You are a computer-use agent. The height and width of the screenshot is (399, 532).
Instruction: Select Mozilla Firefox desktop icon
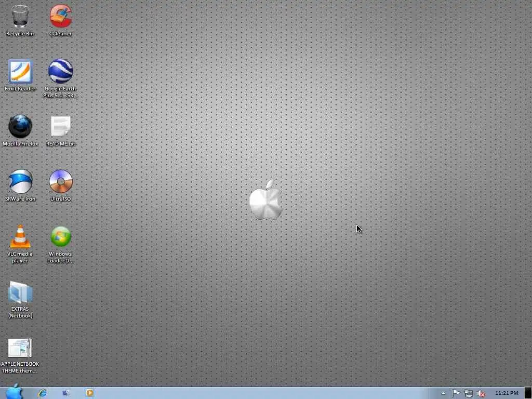20,130
